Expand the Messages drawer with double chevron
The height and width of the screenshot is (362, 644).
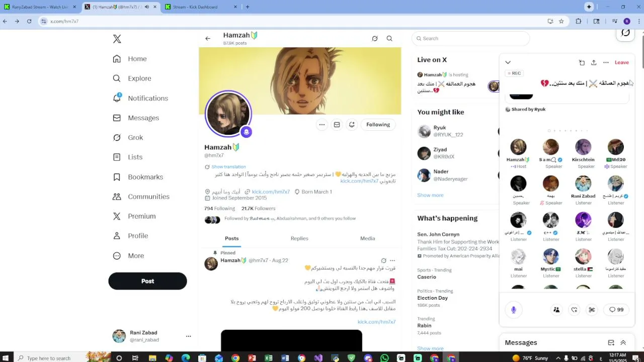point(623,343)
